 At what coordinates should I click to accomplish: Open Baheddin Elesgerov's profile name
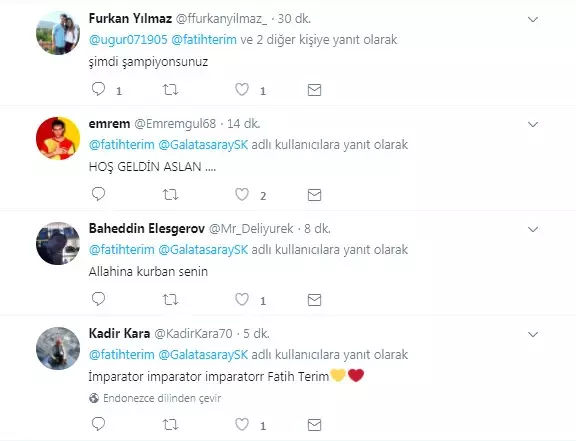pos(147,229)
